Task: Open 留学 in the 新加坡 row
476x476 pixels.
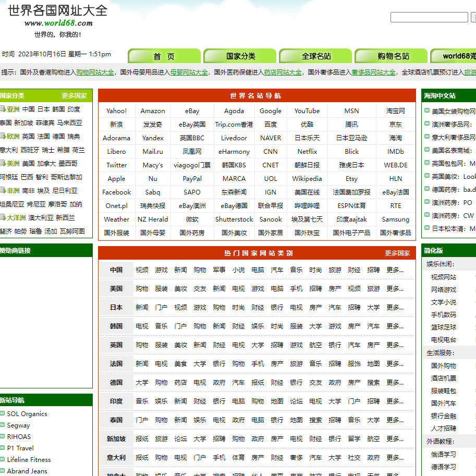Action: [x=354, y=438]
